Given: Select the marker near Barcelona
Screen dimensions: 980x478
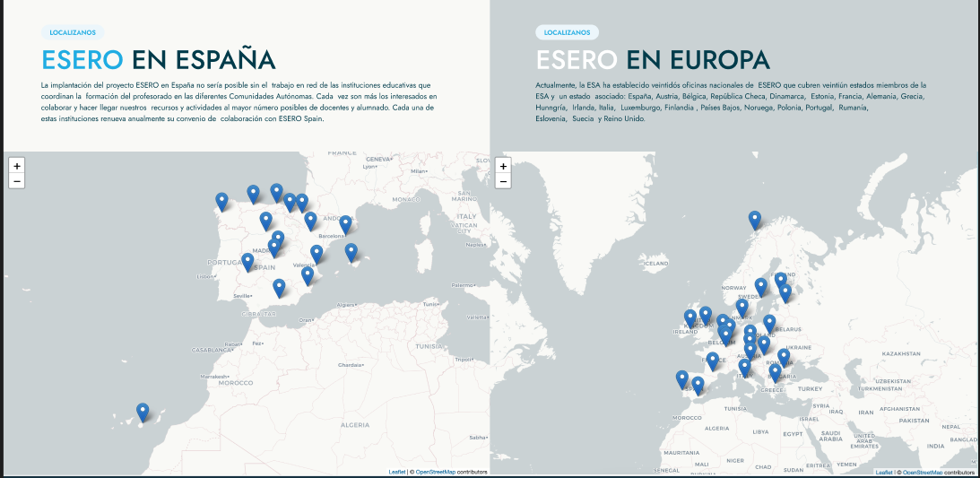Looking at the screenshot, I should pyautogui.click(x=345, y=225).
